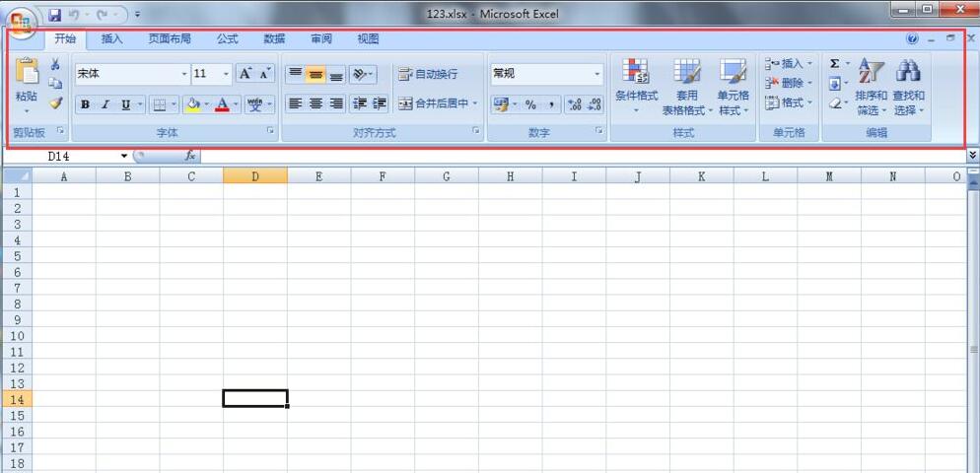Click accounting number format icon

(501, 105)
